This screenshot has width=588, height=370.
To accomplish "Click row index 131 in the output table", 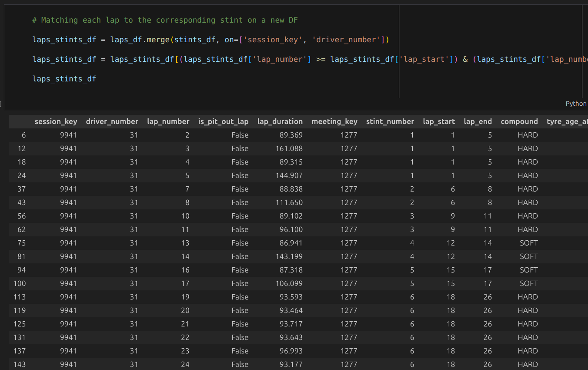I will (x=20, y=337).
